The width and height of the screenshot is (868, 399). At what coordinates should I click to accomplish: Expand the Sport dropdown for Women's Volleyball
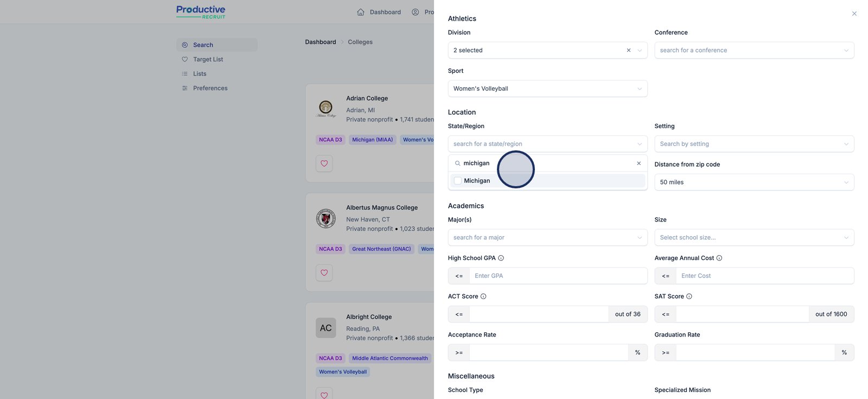547,88
